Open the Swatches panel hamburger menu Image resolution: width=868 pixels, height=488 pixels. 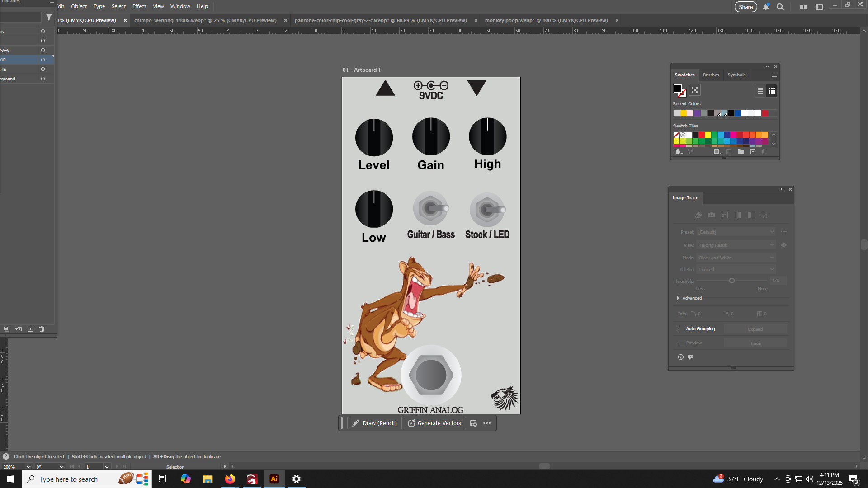(x=774, y=75)
